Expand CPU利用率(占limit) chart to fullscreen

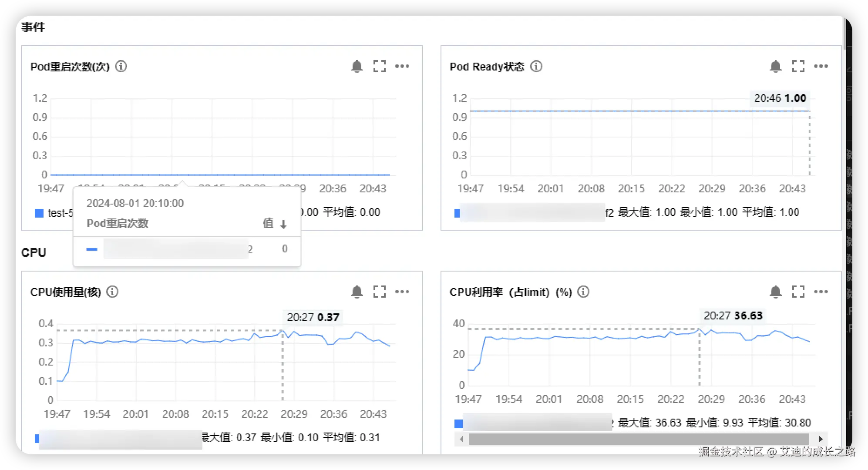[x=798, y=292]
